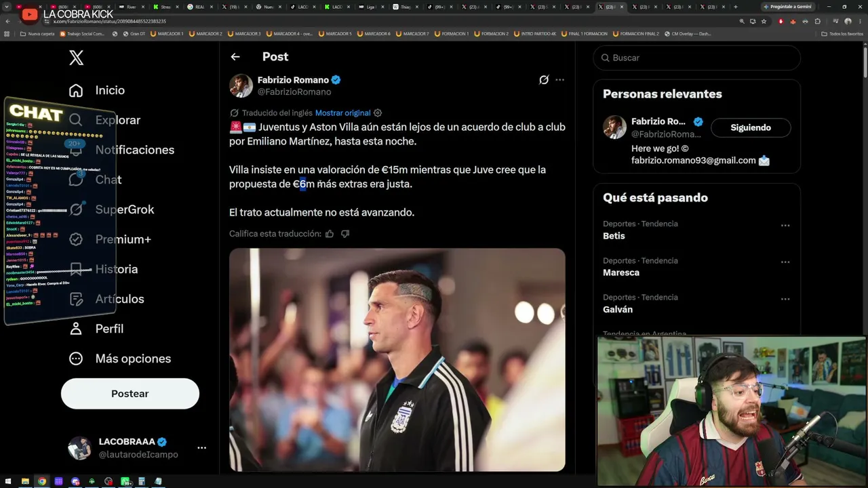Open the Betis trending topic
868x488 pixels.
pyautogui.click(x=614, y=236)
